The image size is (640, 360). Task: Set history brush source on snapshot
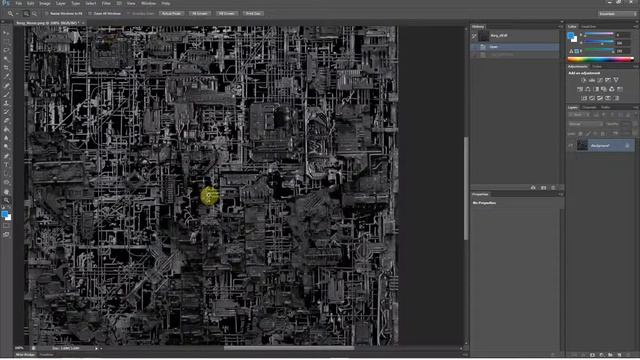click(474, 36)
